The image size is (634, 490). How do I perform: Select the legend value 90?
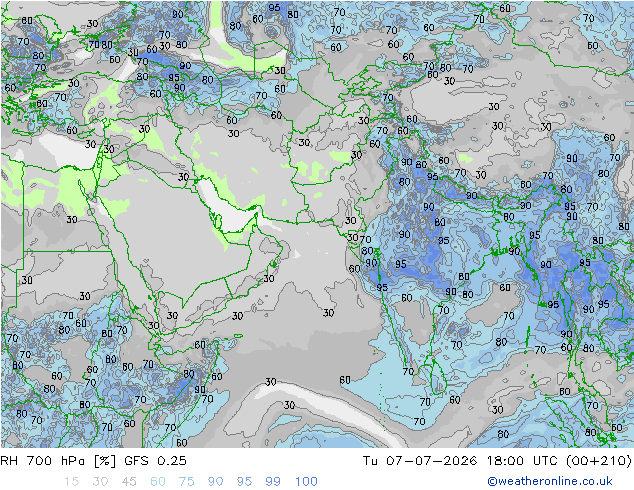215,481
